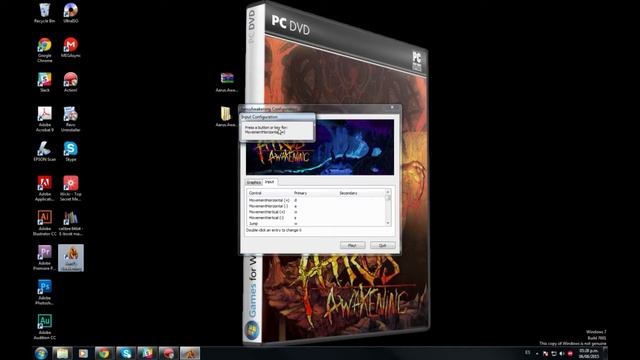Switch to the Graphics tab
Image resolution: width=640 pixels, height=360 pixels.
coord(254,182)
